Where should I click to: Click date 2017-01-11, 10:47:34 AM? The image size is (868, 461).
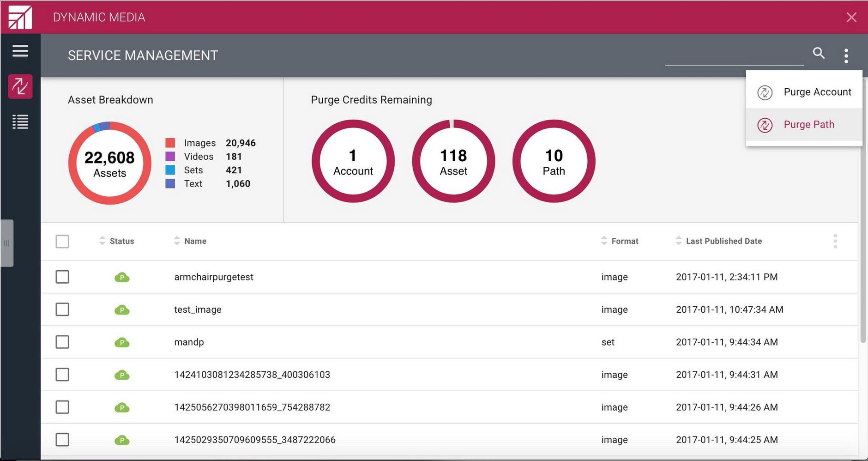point(729,309)
